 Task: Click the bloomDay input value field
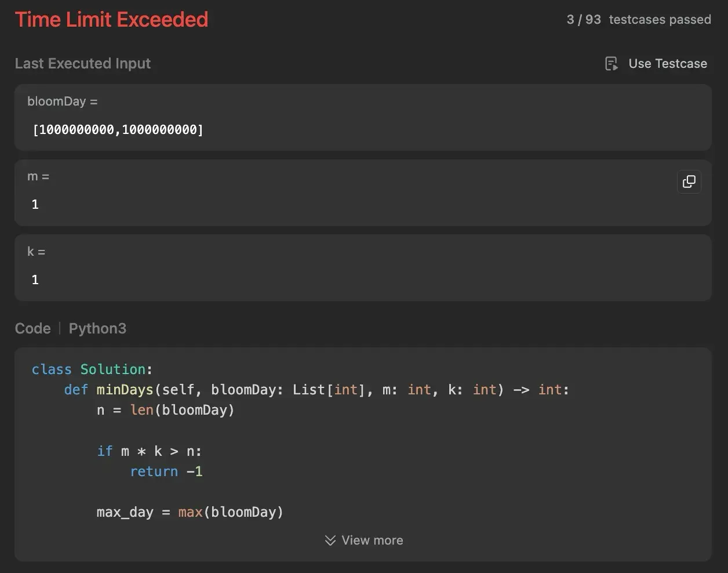(x=118, y=129)
